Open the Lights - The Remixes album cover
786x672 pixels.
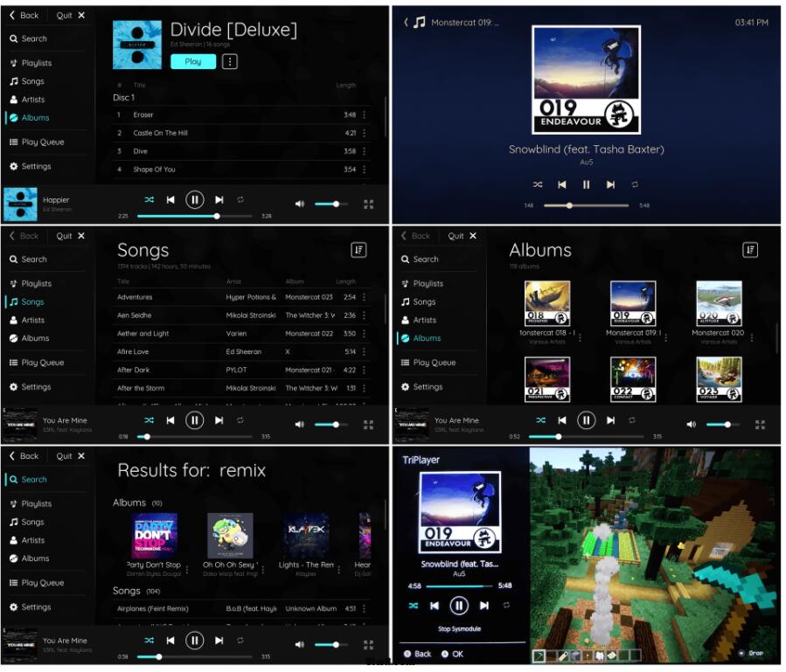coord(306,536)
